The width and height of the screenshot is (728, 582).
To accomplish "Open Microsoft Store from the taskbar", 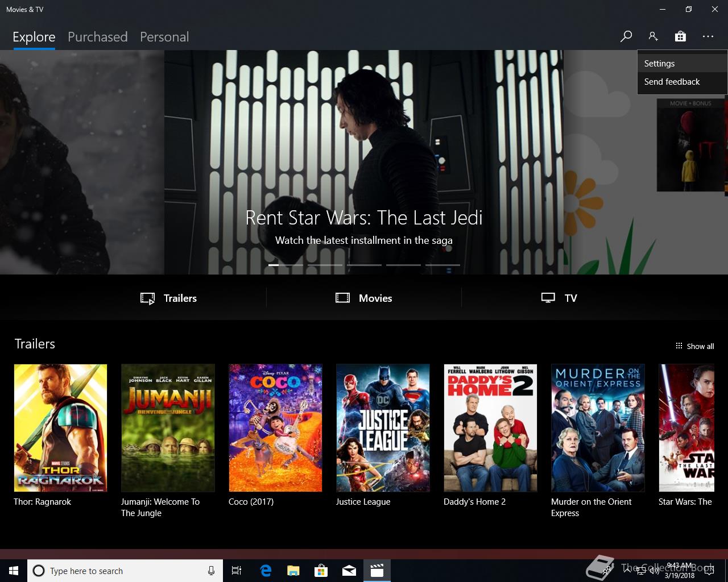I will (x=321, y=571).
